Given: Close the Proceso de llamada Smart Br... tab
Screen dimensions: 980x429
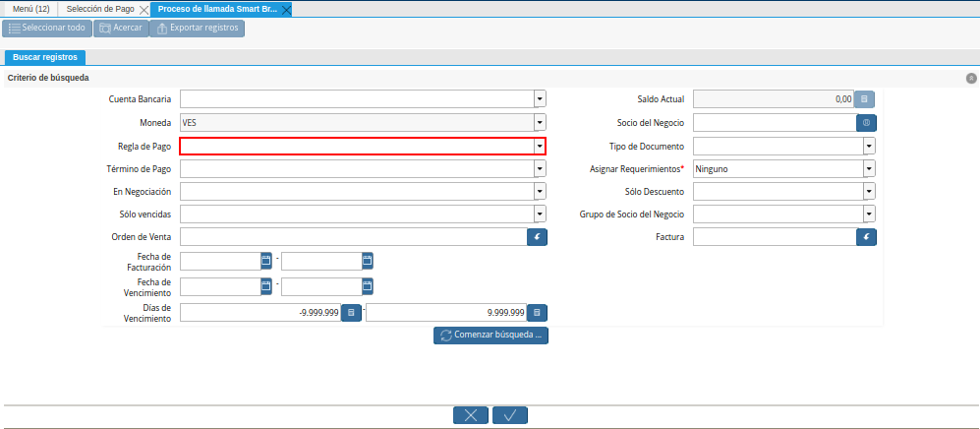Looking at the screenshot, I should 286,10.
